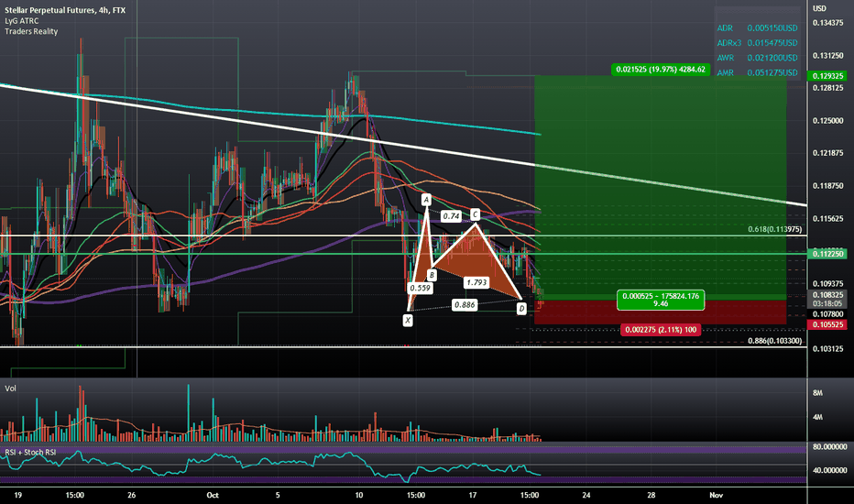
Task: Click the 0.618(0.113975) Fibonacci level label
Action: (774, 229)
